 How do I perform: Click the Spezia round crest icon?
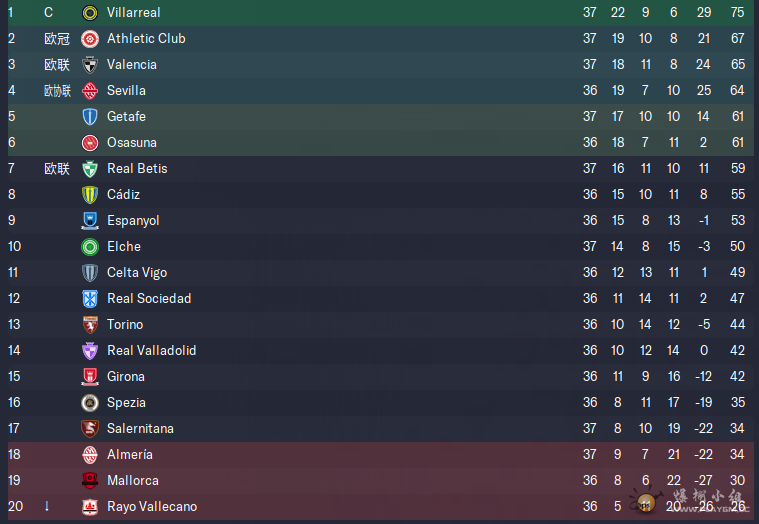coord(90,403)
